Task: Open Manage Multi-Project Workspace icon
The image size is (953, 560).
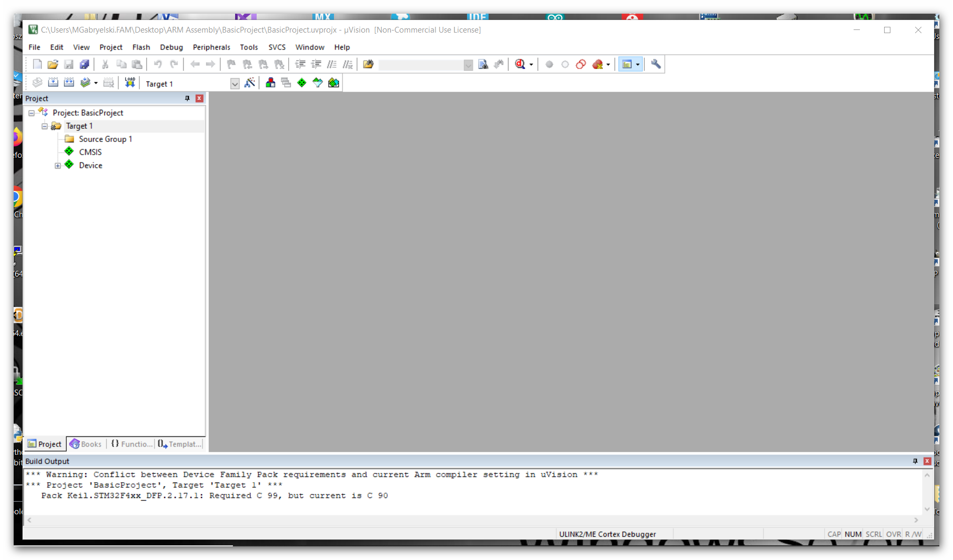Action: (x=286, y=83)
